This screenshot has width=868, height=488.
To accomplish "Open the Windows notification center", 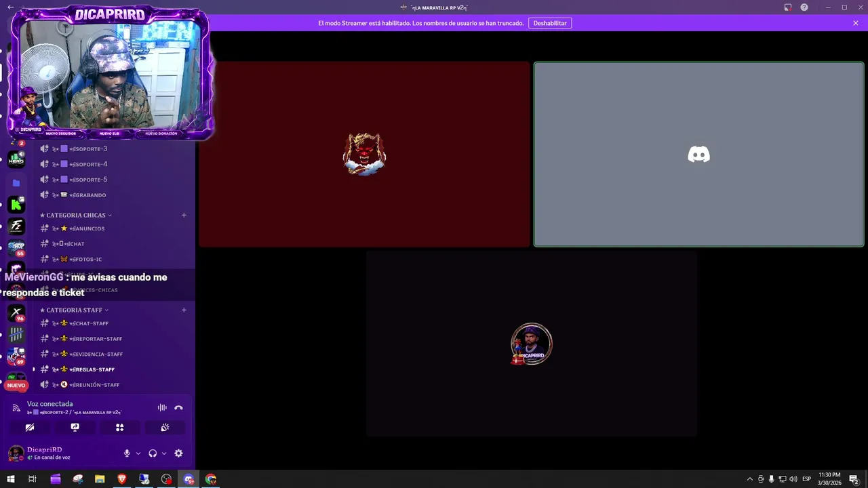I will click(854, 479).
